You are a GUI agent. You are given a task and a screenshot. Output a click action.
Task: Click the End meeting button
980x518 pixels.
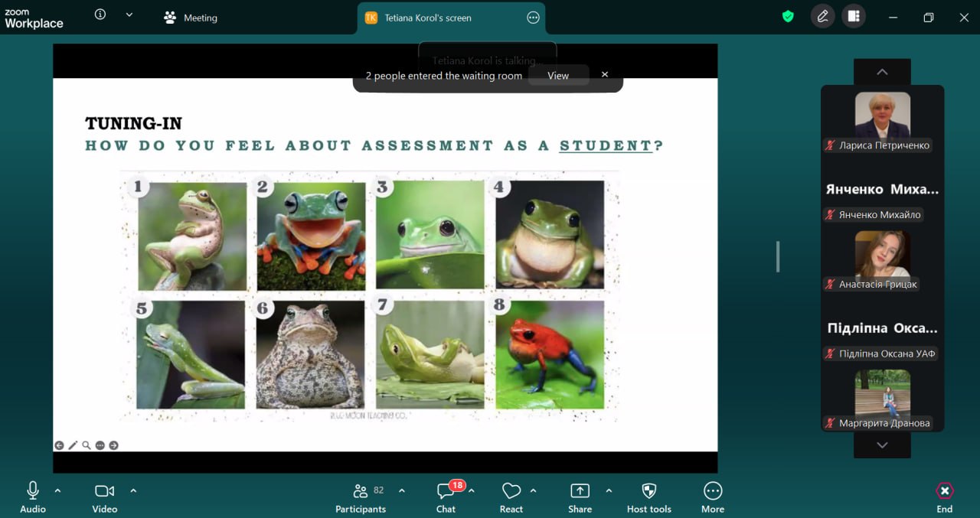[944, 496]
